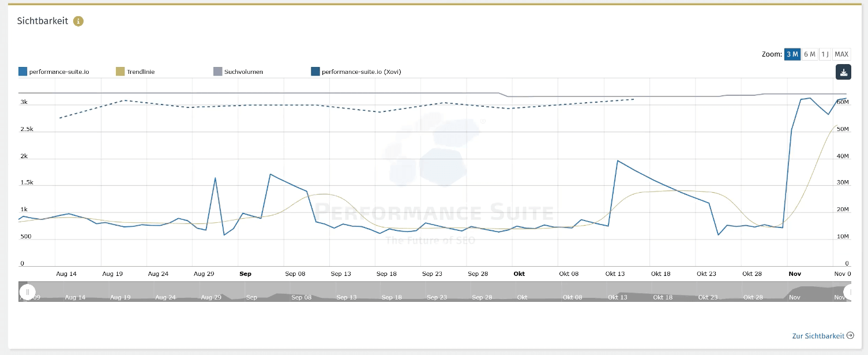Screen dimensions: 868x355
Task: Click the circled arrow after Zur Sichtbarkeit
Action: pyautogui.click(x=850, y=336)
